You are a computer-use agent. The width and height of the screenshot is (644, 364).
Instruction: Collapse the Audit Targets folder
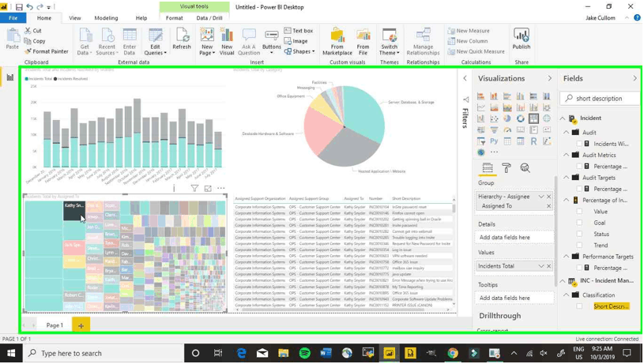(x=567, y=178)
